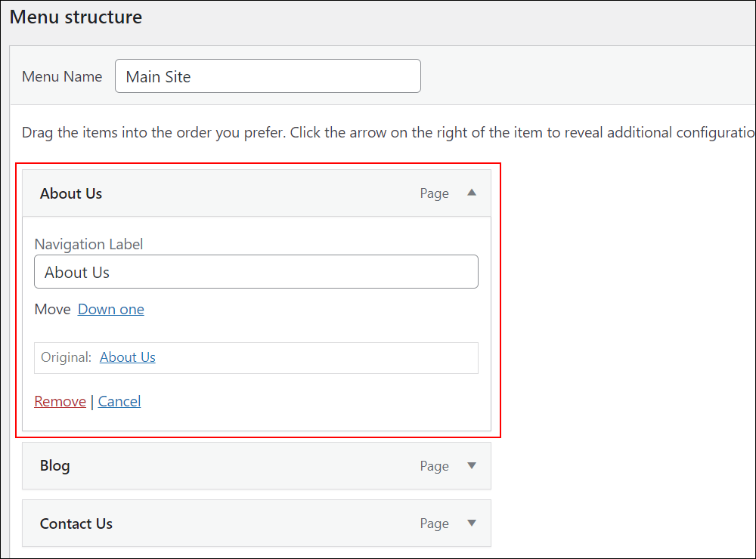The width and height of the screenshot is (756, 559).
Task: Click the Page type label on About Us
Action: (435, 193)
